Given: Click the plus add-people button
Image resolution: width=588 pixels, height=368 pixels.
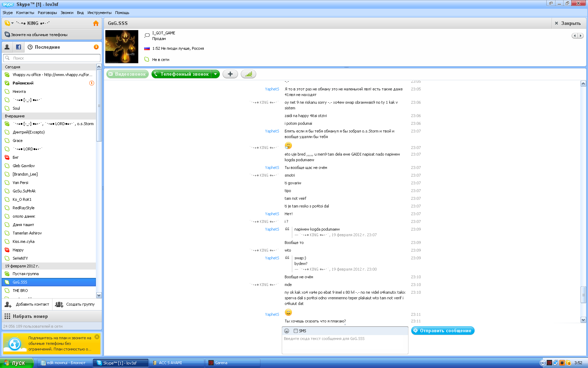Looking at the screenshot, I should coord(230,74).
